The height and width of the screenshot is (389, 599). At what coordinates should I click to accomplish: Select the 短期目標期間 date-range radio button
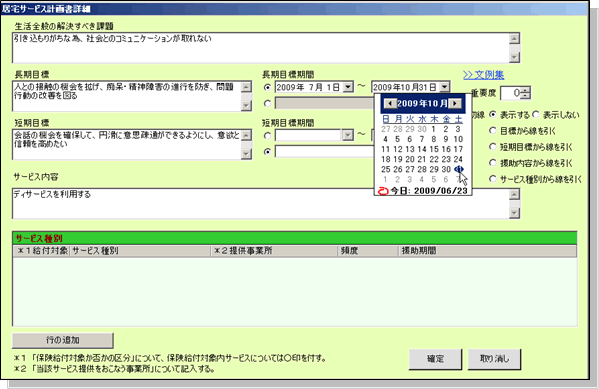click(267, 136)
